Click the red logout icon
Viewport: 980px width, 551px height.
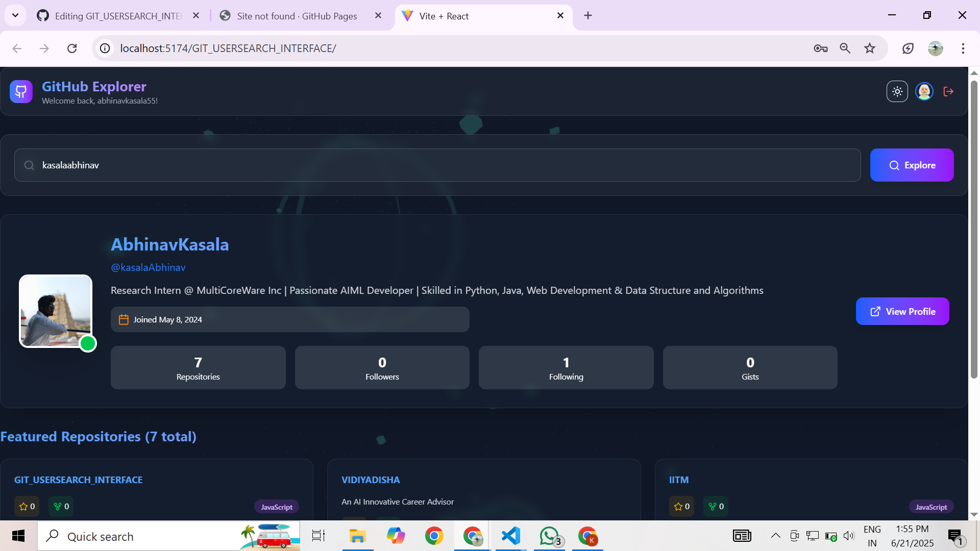coord(948,92)
